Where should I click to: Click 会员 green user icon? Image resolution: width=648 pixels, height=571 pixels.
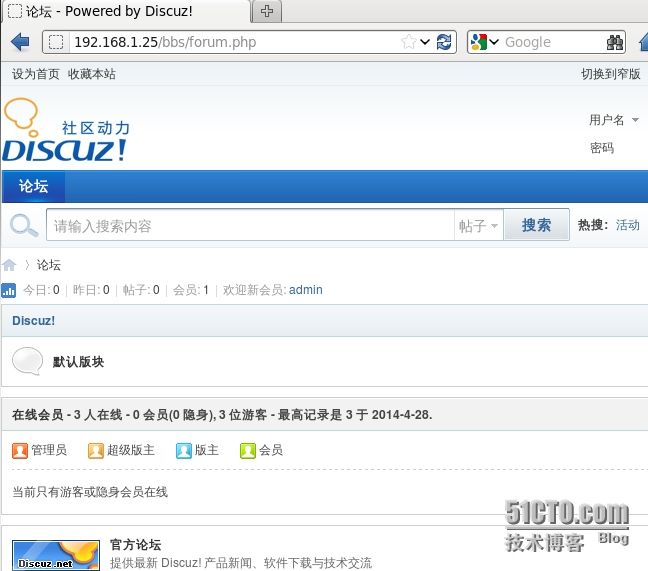[248, 450]
